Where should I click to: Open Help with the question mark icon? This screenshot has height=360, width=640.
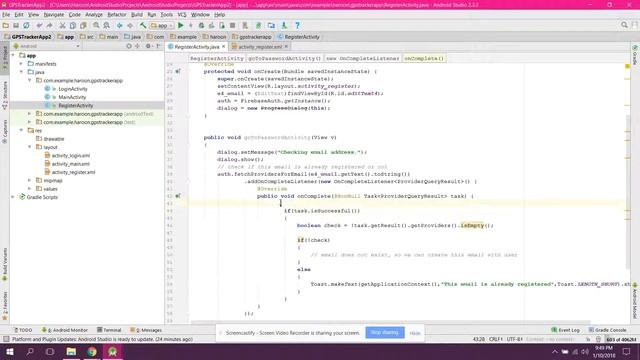pyautogui.click(x=298, y=25)
